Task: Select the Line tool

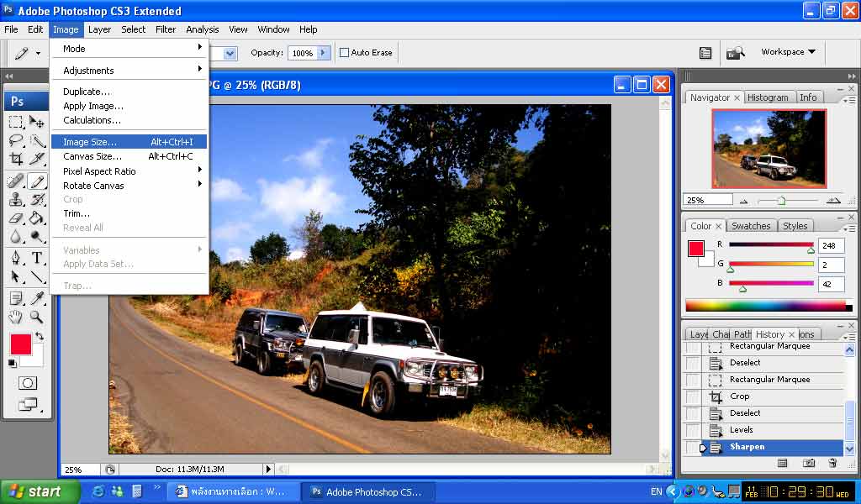Action: 37,276
